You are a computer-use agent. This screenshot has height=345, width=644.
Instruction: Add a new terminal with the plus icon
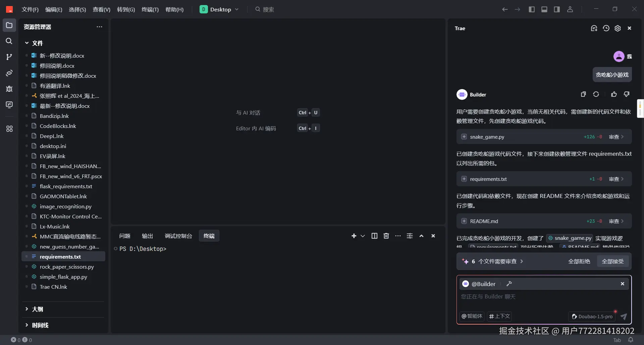tap(354, 236)
